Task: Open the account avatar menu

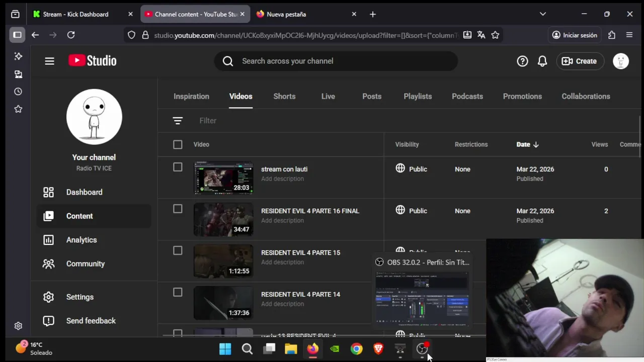Action: pos(621,61)
